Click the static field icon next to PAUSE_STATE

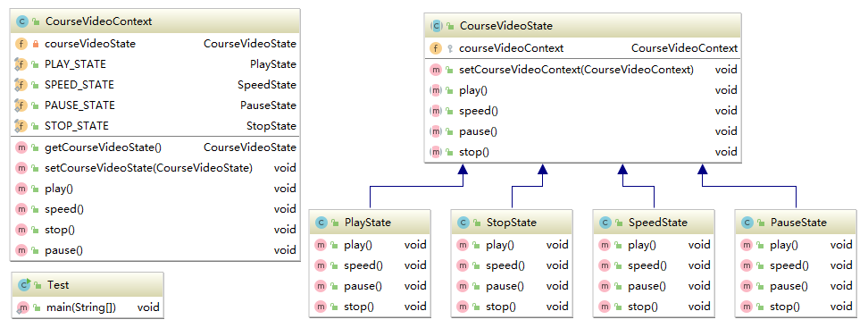(21, 105)
